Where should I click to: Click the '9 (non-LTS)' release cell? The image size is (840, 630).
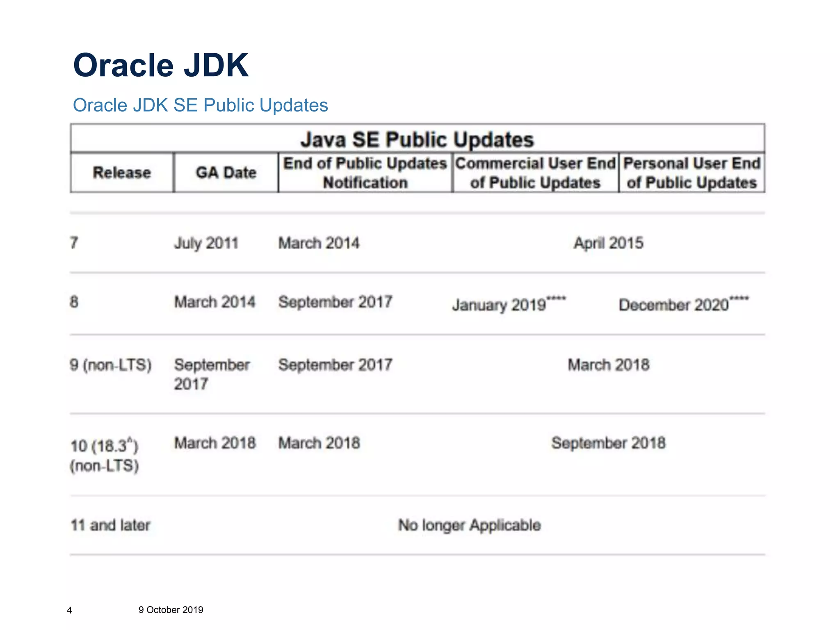(x=111, y=365)
